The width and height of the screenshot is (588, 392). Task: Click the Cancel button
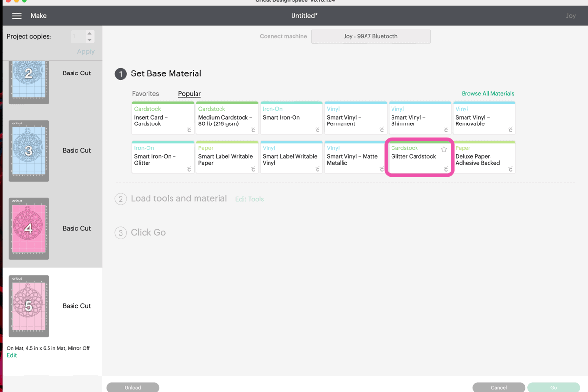point(499,387)
